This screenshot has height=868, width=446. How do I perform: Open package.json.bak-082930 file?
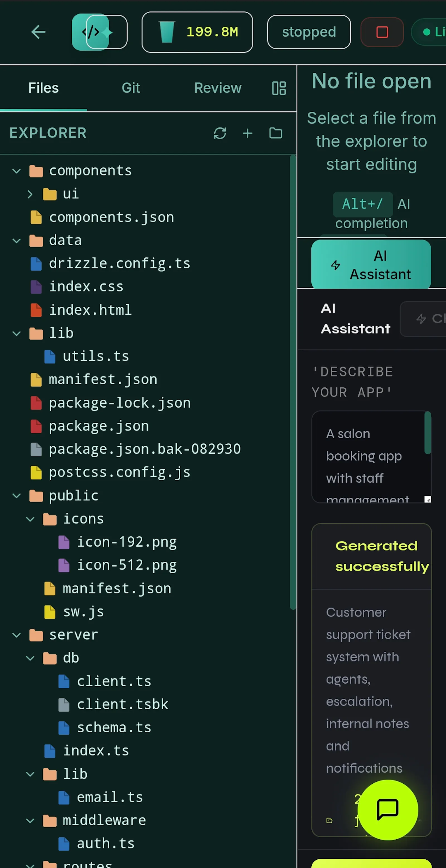tap(145, 449)
